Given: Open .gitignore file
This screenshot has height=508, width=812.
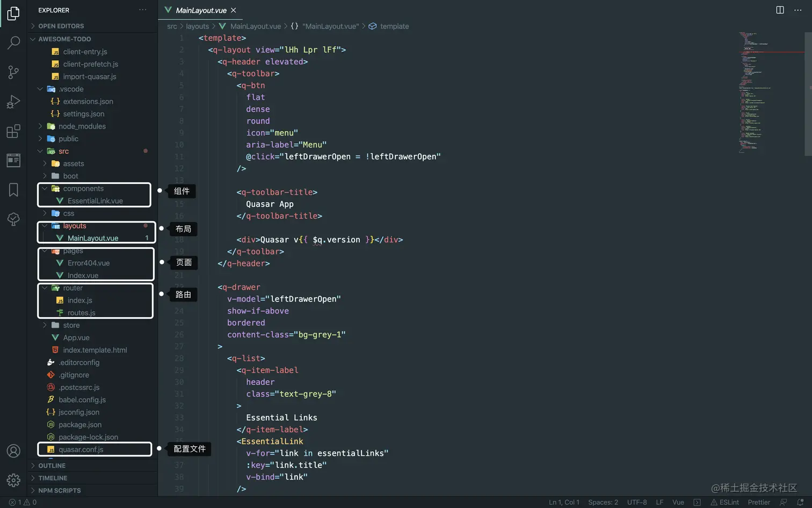Looking at the screenshot, I should point(92,375).
